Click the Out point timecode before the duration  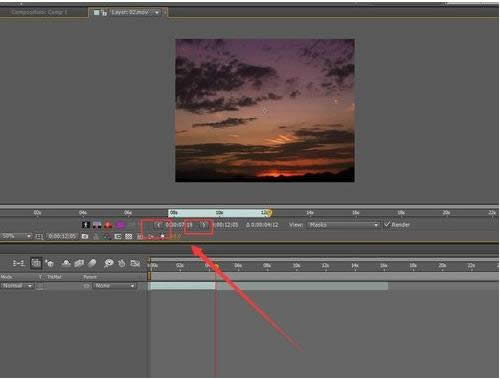pyautogui.click(x=226, y=225)
